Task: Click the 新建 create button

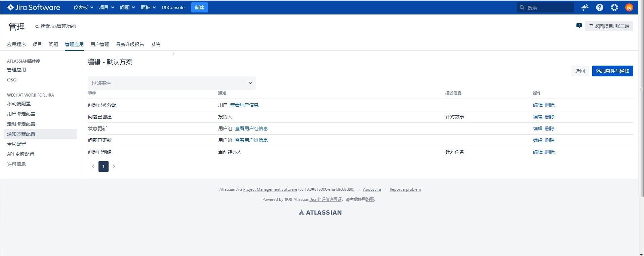Action: tap(199, 7)
